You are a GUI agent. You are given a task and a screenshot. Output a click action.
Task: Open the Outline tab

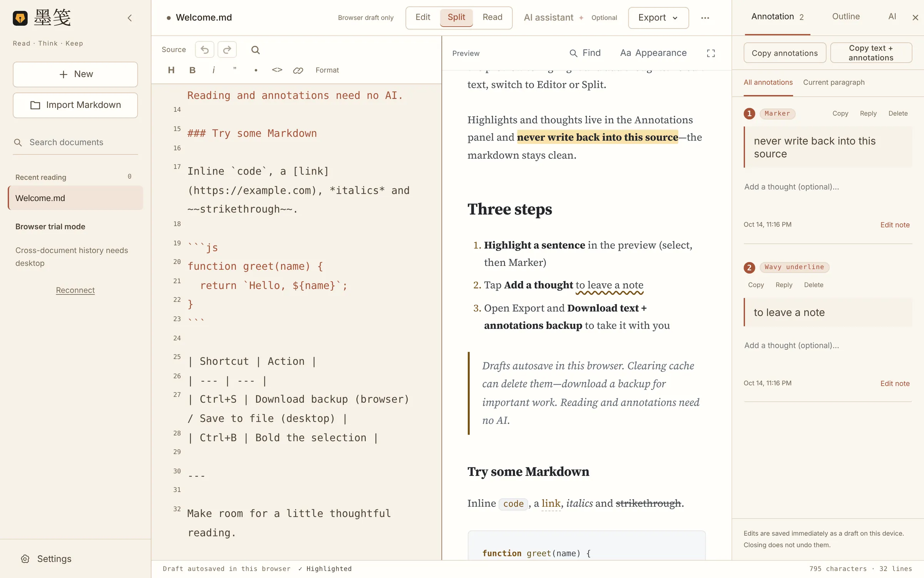(846, 17)
